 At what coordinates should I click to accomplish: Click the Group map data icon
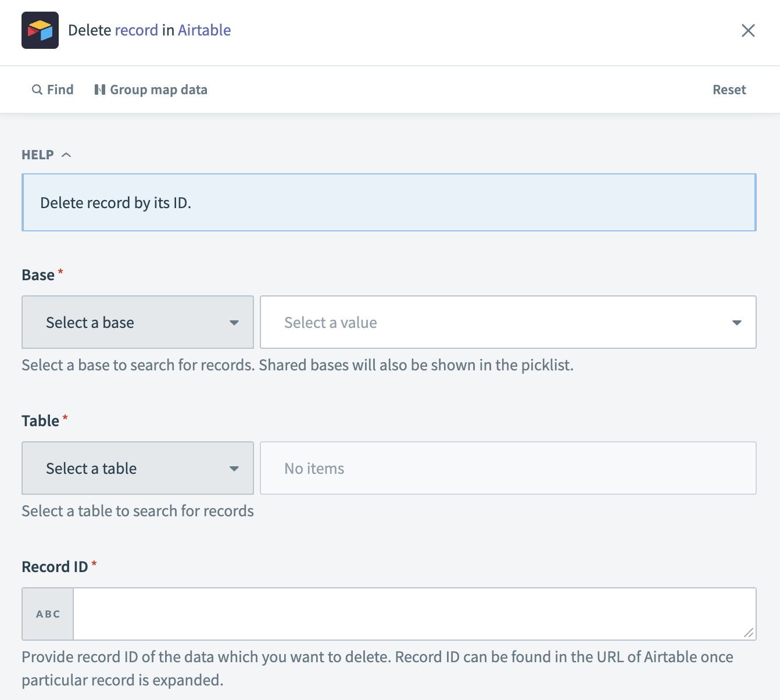click(x=100, y=90)
